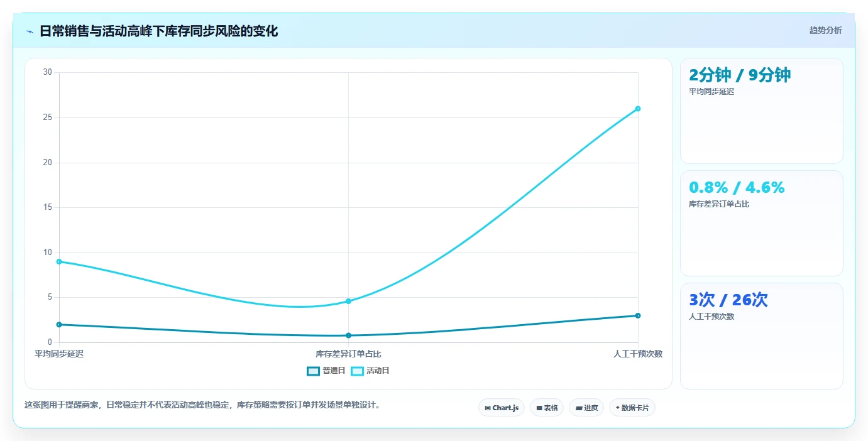Click 活动日 data point at 人工干预次数

coord(638,109)
